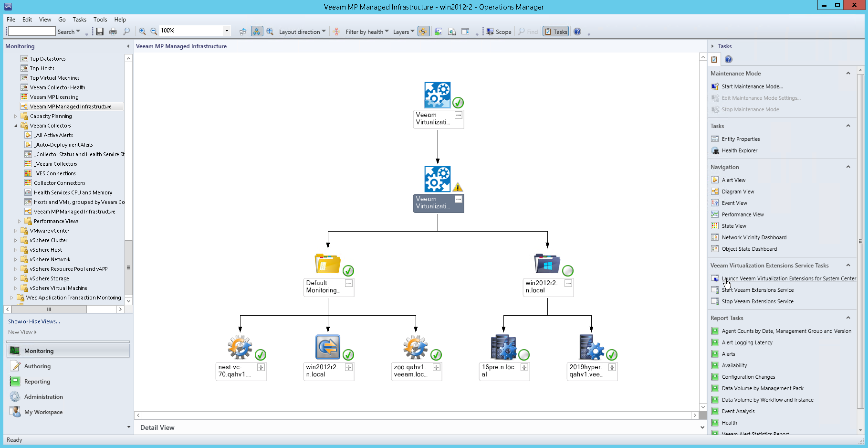This screenshot has width=868, height=448.
Task: Click top Veeam Virtualization node icon
Action: [x=438, y=95]
